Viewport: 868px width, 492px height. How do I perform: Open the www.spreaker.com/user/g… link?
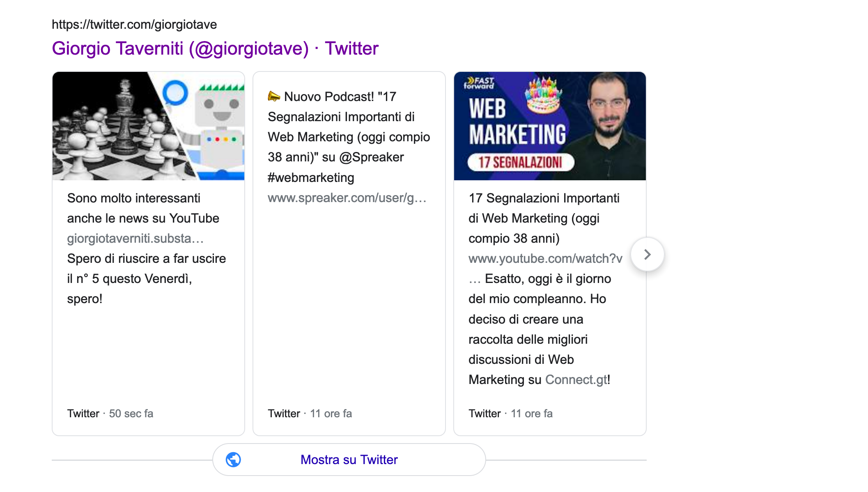[x=347, y=198]
